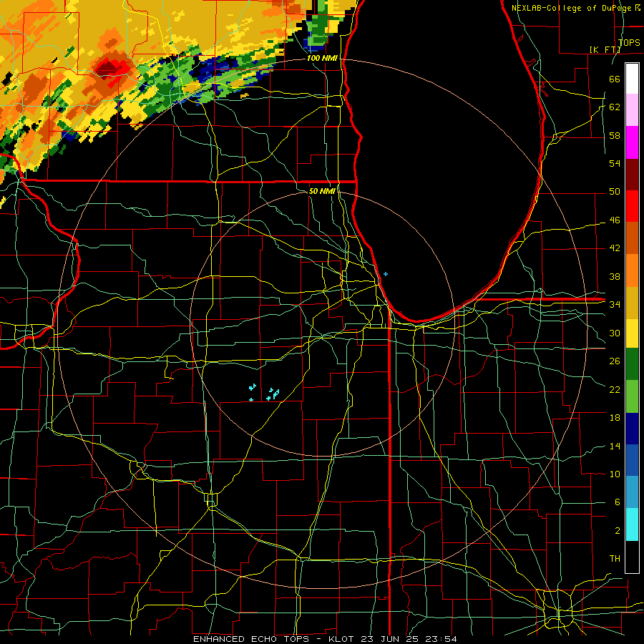This screenshot has width=644, height=644.
Task: Click the dark orange 42 kft legend swatch
Action: point(632,238)
